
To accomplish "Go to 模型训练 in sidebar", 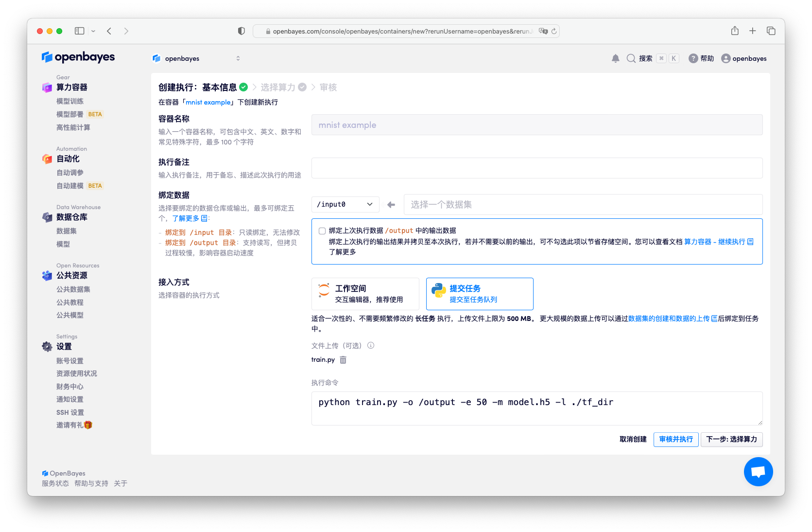I will pyautogui.click(x=70, y=101).
